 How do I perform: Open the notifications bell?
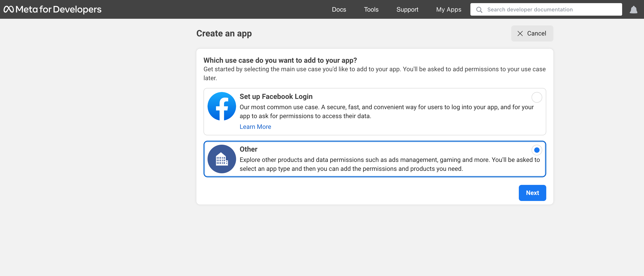tap(633, 10)
